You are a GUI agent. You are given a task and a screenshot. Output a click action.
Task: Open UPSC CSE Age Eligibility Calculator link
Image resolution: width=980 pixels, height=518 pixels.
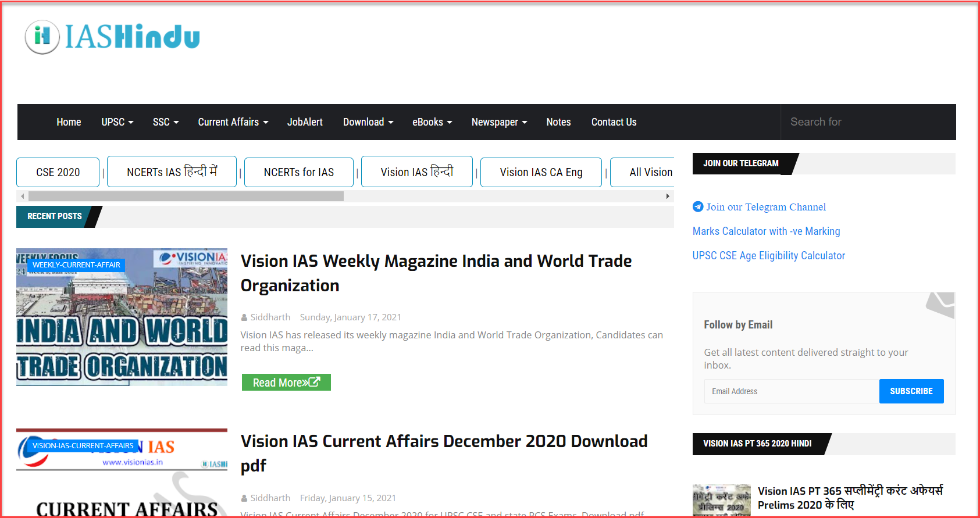click(769, 256)
